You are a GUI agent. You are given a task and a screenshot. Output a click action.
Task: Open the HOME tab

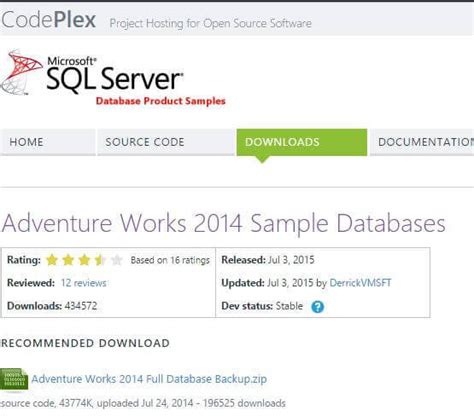point(48,142)
